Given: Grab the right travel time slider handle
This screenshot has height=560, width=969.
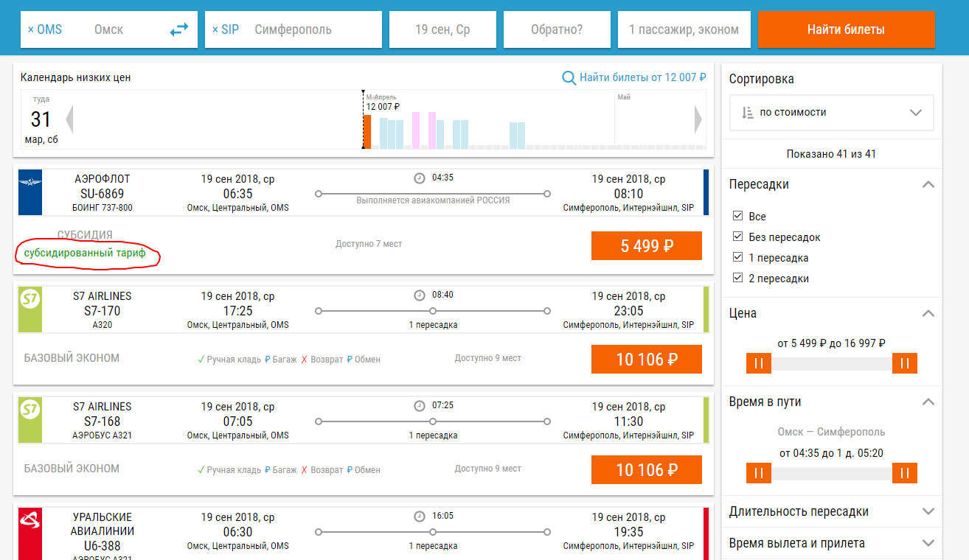Looking at the screenshot, I should [x=905, y=473].
